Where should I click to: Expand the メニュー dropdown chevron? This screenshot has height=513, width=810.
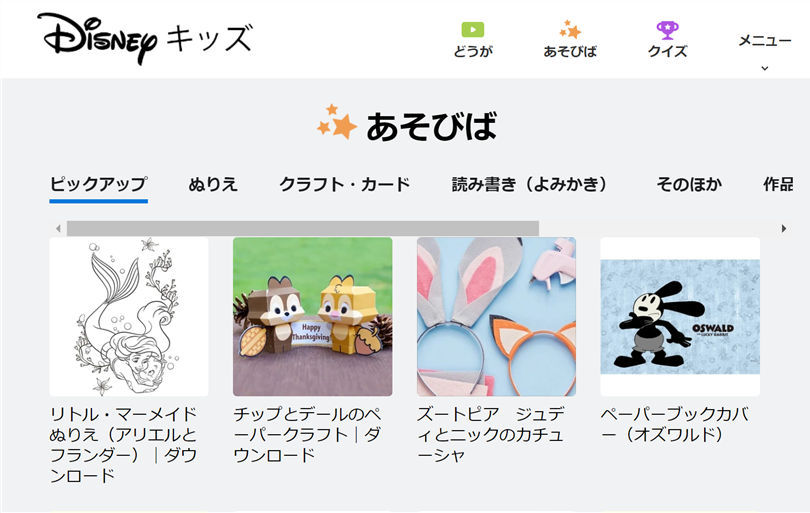(765, 68)
